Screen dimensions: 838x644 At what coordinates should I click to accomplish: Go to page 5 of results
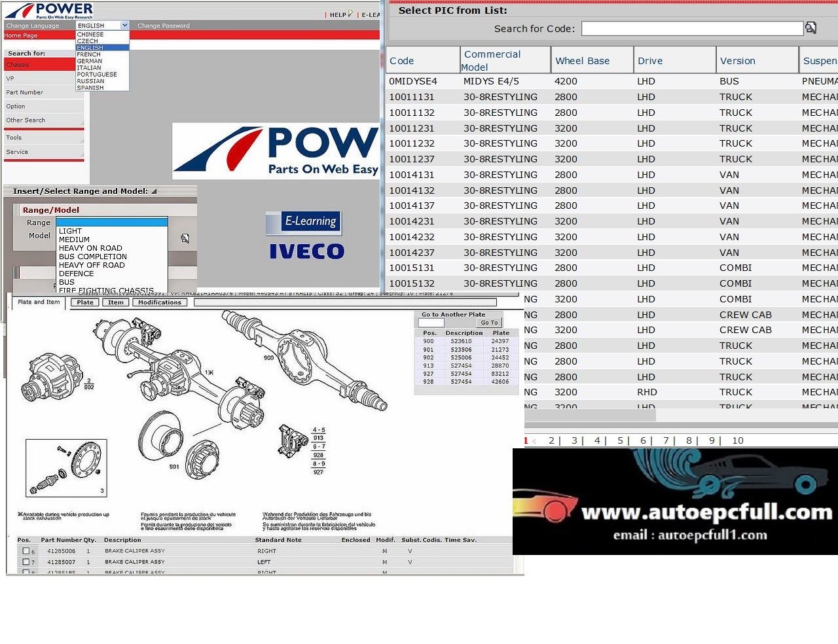[621, 440]
